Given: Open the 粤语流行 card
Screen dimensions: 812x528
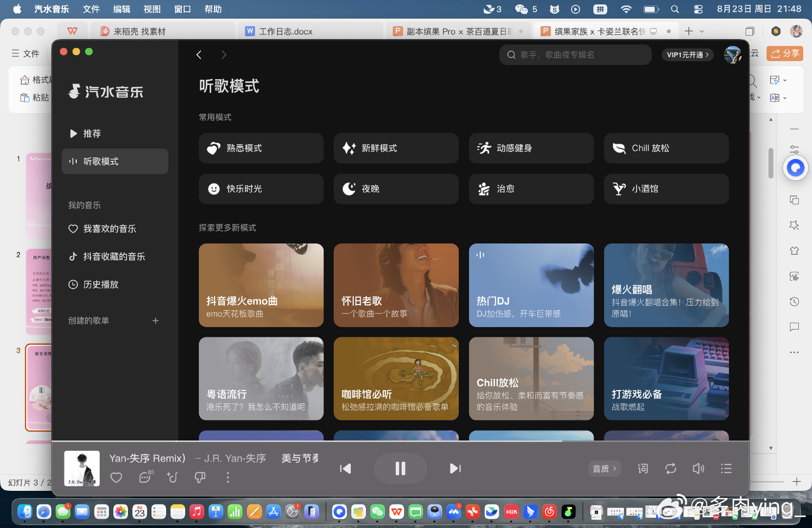Looking at the screenshot, I should coord(261,378).
